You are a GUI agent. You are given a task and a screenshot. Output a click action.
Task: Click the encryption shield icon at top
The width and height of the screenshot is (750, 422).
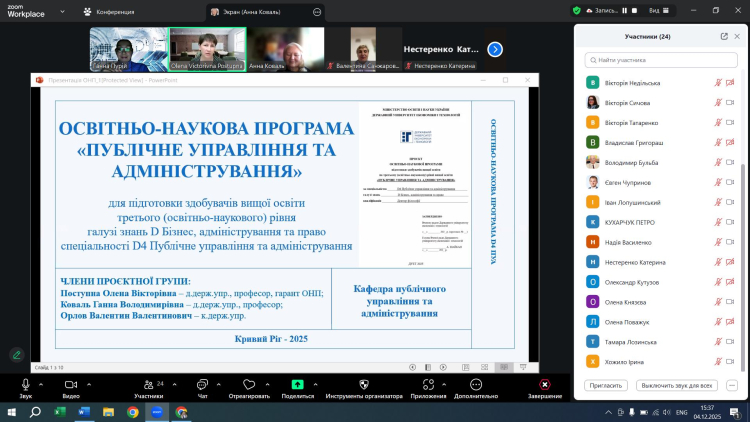[577, 11]
